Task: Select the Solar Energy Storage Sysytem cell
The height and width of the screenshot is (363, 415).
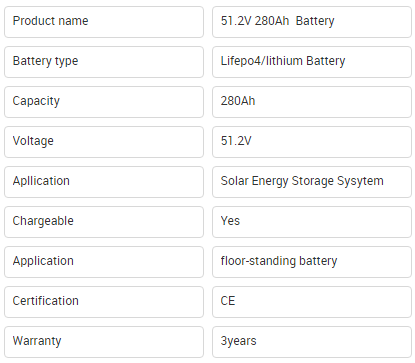Action: pyautogui.click(x=312, y=182)
